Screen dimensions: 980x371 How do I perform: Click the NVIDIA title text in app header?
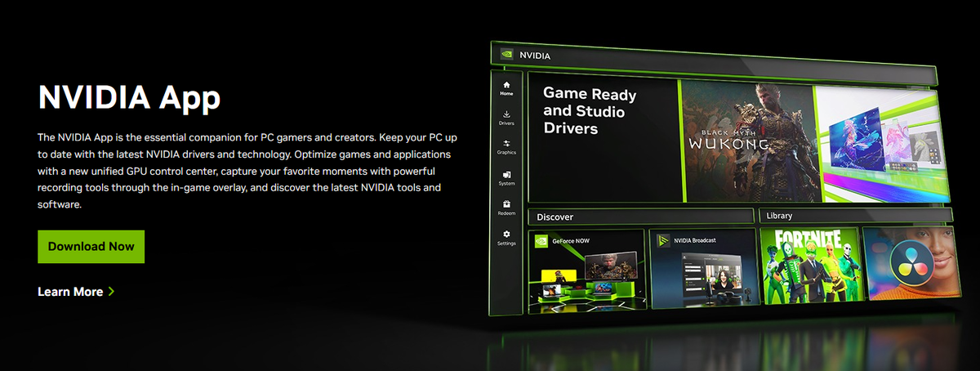tap(536, 56)
